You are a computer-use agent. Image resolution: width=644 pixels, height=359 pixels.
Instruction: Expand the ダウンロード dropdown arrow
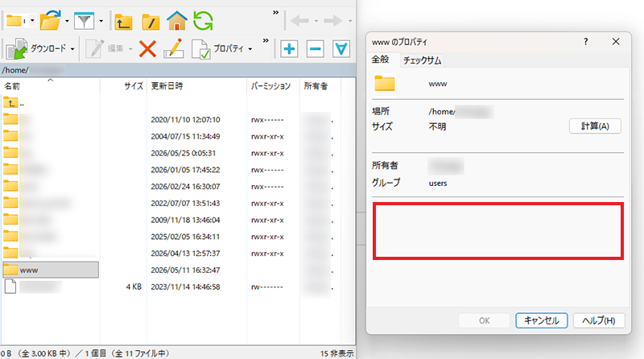72,49
